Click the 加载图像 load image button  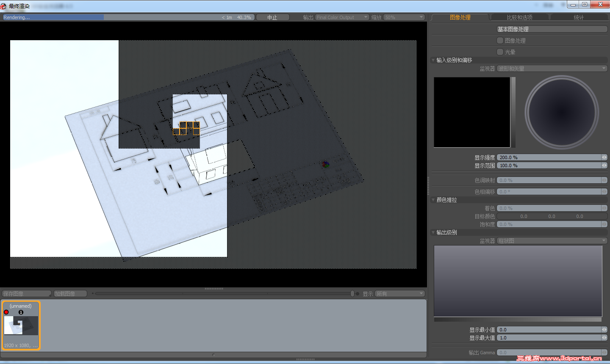pos(70,294)
